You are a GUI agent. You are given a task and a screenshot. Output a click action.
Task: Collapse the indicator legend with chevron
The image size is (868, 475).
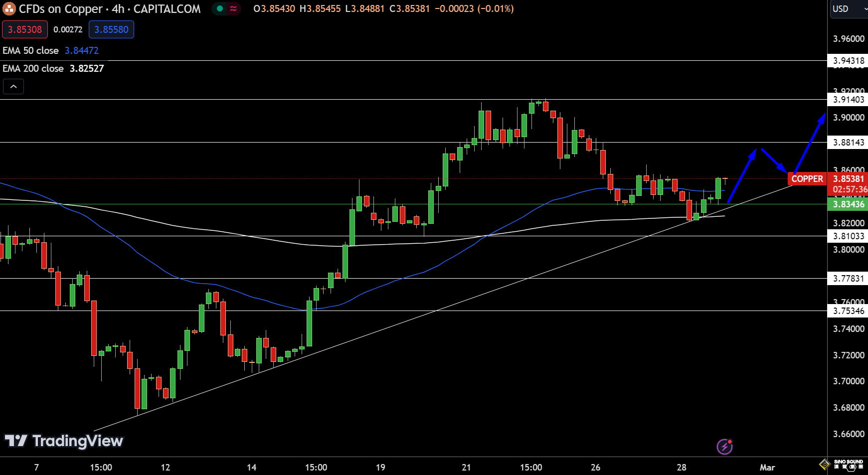click(x=13, y=87)
